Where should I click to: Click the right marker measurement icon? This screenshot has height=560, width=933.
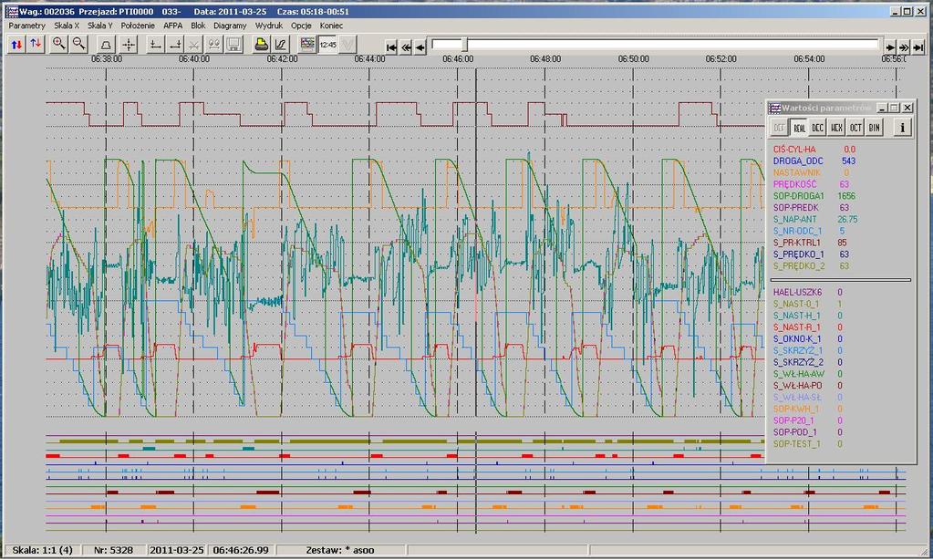175,44
